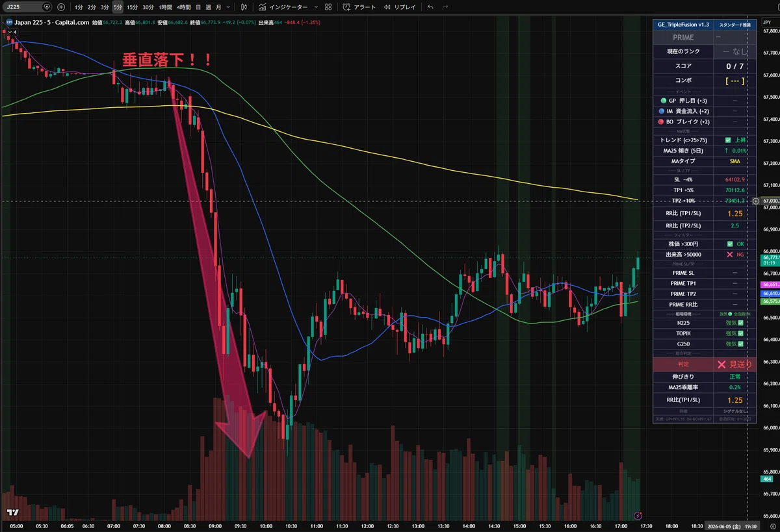The image size is (780, 532).
Task: Choose the 月 monthly timeframe
Action: point(218,7)
